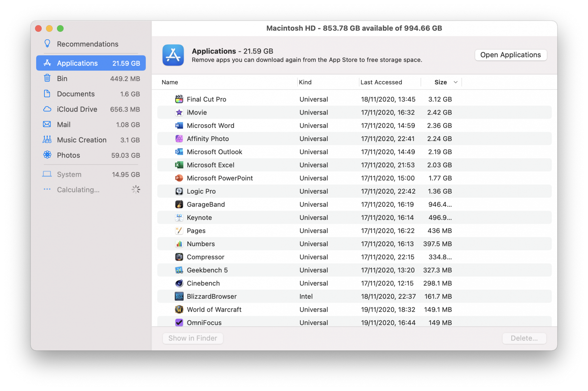588x391 pixels.
Task: Click the large App Store header icon
Action: click(x=173, y=55)
